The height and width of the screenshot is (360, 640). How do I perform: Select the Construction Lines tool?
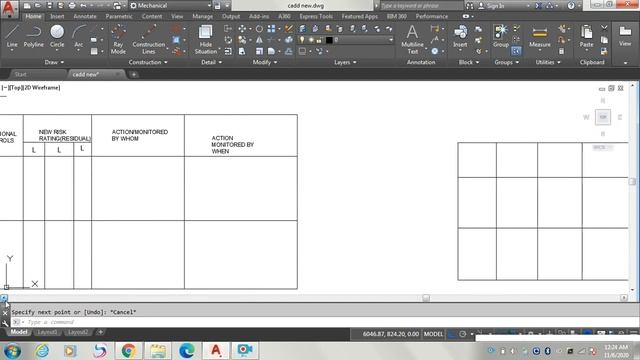pos(149,39)
